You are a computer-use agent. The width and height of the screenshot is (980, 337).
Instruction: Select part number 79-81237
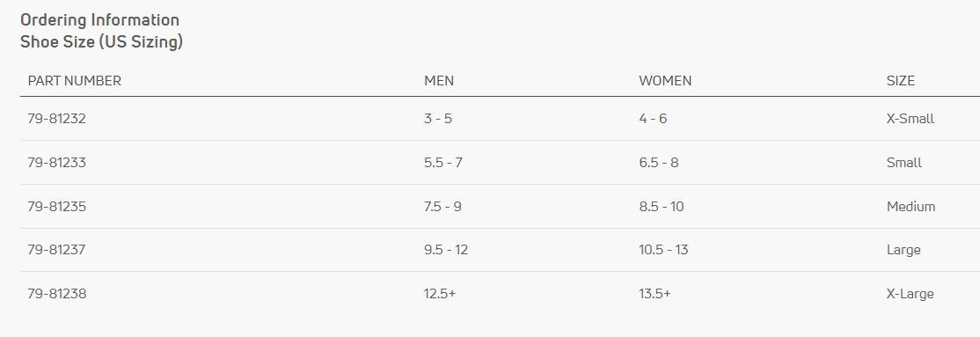point(57,250)
